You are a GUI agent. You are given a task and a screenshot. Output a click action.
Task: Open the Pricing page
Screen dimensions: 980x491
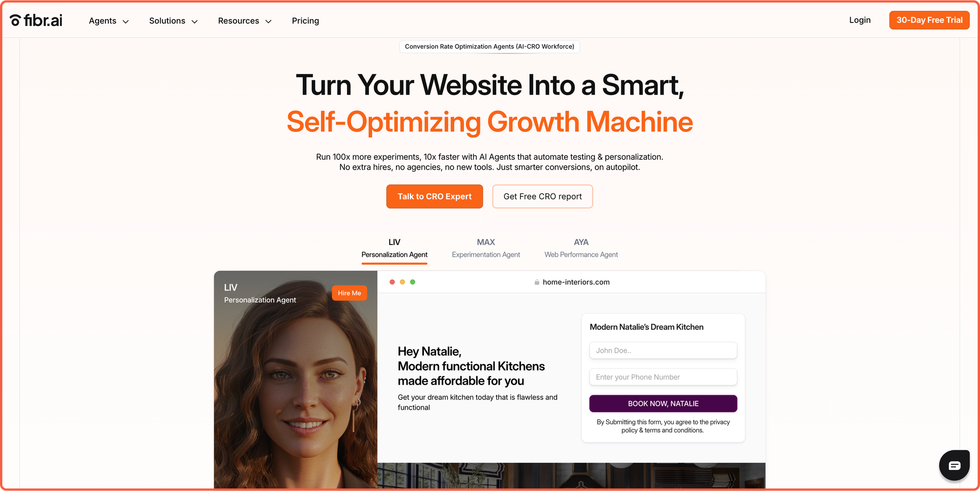pos(305,21)
